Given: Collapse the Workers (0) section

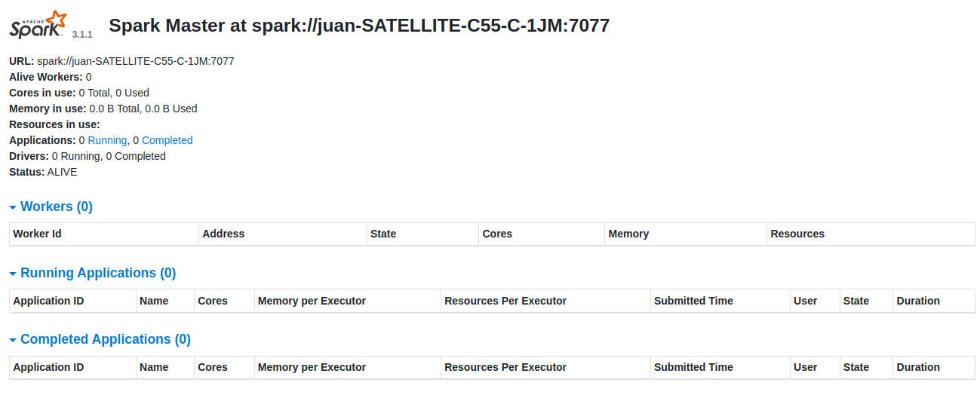Looking at the screenshot, I should tap(51, 207).
